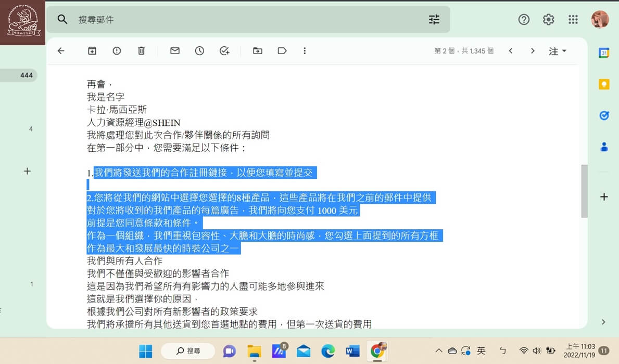This screenshot has height=364, width=619.
Task: Open advanced search filter options
Action: tap(434, 19)
